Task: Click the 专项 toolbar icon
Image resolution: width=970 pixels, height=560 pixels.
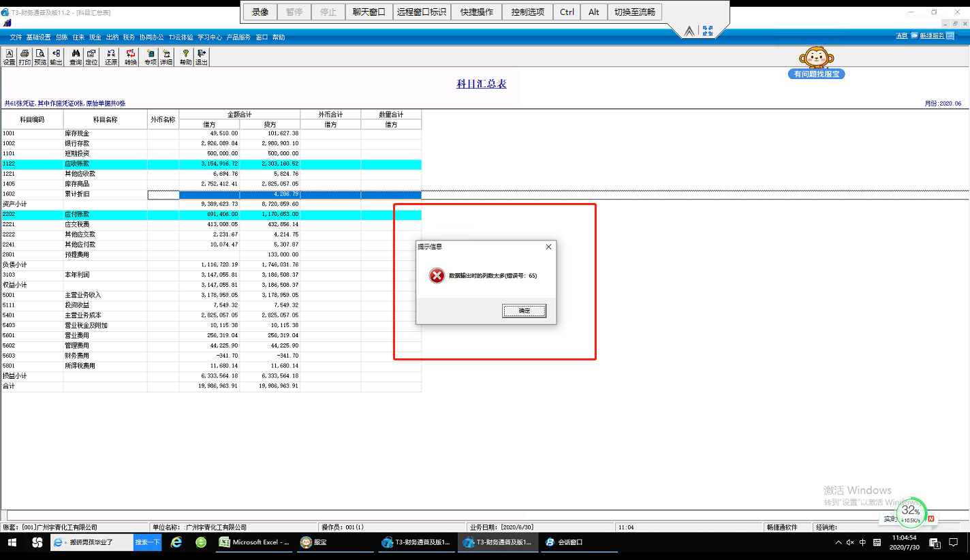Action: click(x=151, y=57)
